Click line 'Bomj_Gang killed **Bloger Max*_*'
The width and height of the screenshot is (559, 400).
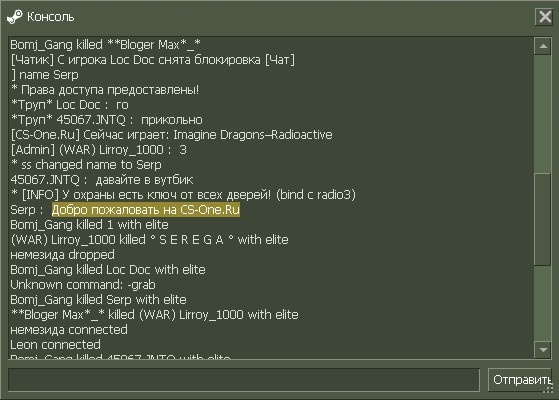[x=106, y=45]
